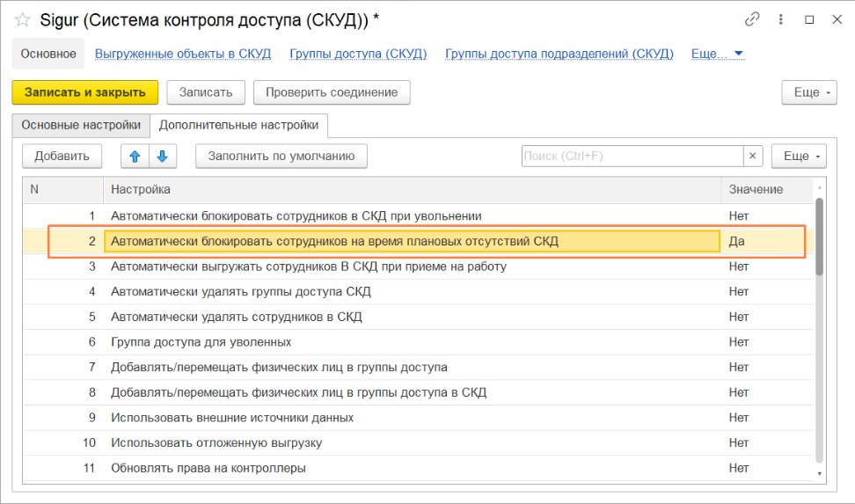Move the selected setting down with blue arrow

pyautogui.click(x=163, y=157)
